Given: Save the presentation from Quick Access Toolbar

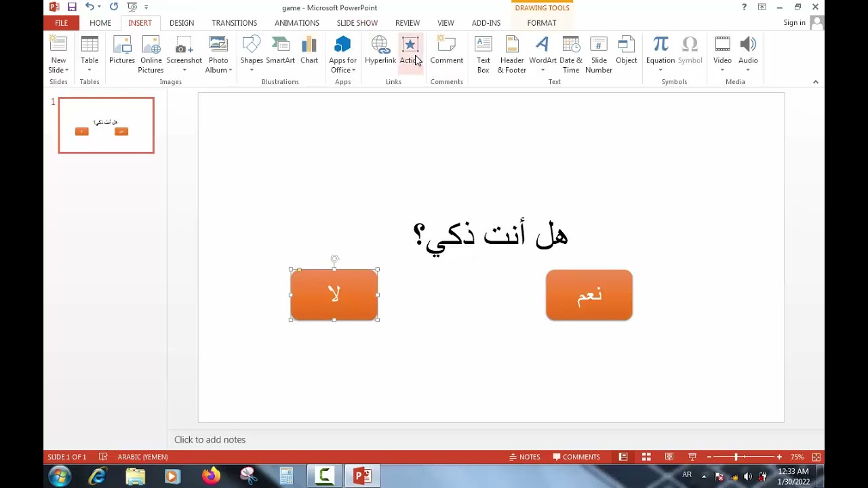Looking at the screenshot, I should [x=72, y=7].
